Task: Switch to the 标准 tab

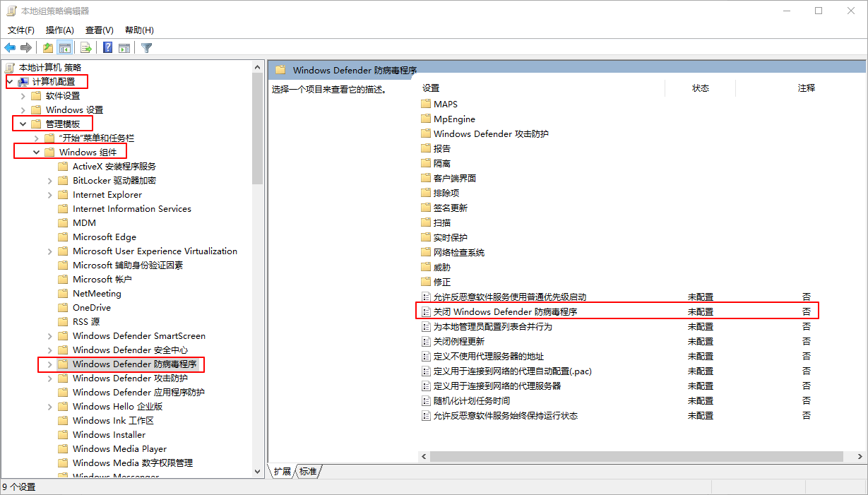Action: tap(308, 472)
